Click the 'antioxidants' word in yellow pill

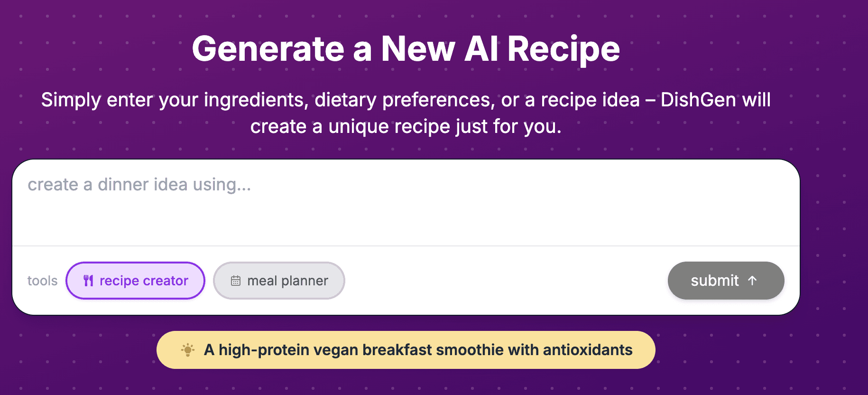[588, 350]
